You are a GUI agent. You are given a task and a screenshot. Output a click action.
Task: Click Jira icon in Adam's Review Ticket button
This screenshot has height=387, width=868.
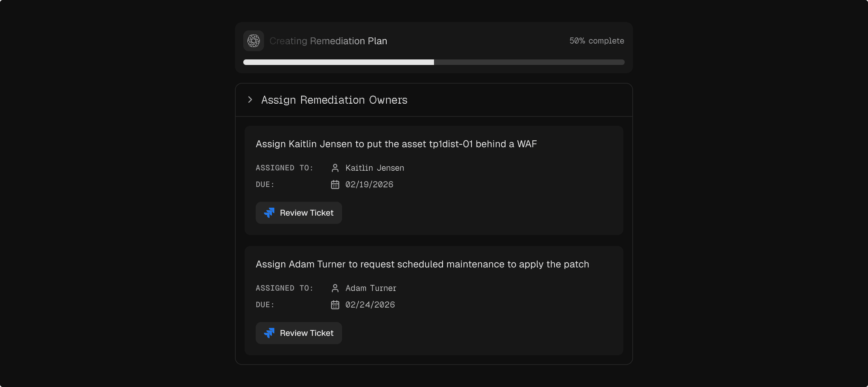[269, 333]
